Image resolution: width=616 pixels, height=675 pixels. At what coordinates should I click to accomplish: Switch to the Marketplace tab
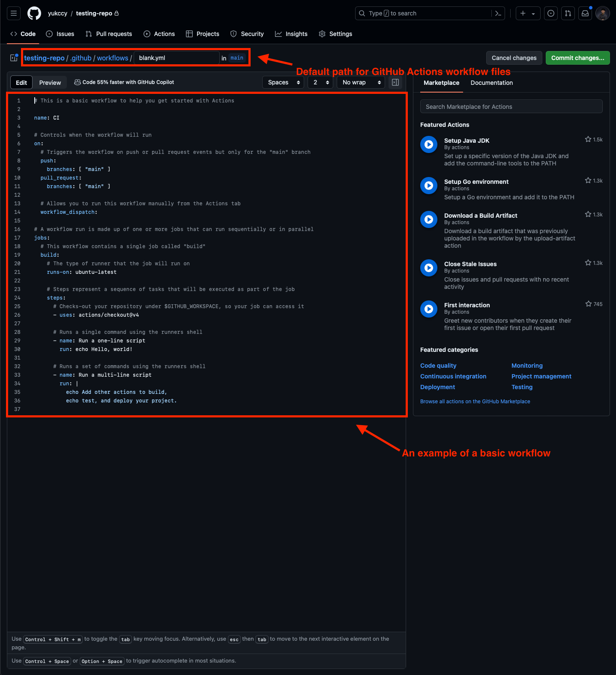[x=441, y=83]
